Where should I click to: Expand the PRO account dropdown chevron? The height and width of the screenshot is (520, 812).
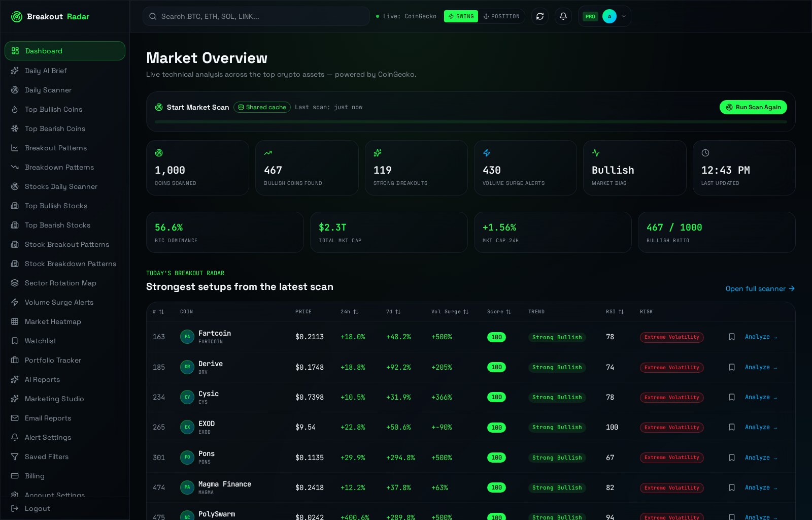(x=624, y=16)
